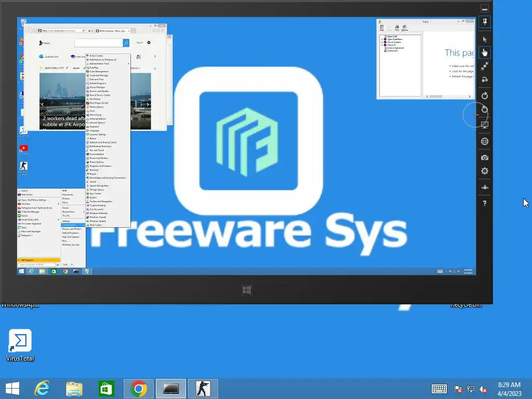
Task: Open Counter-Strike icon in host taskbar
Action: (203, 389)
